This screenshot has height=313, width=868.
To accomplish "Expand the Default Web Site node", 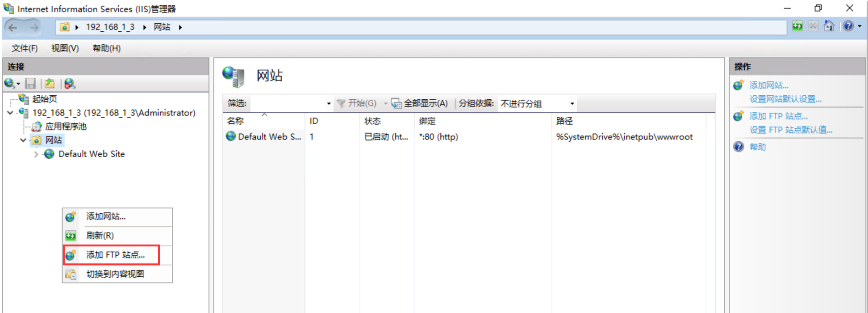I will (36, 154).
